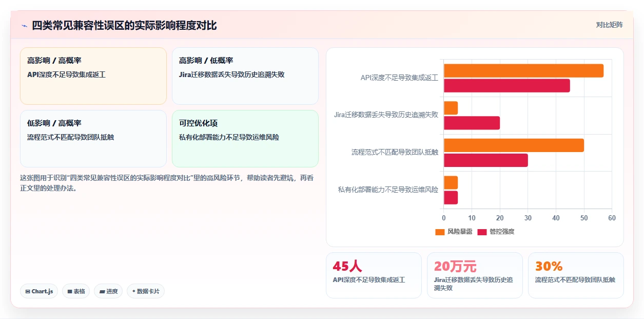The height and width of the screenshot is (319, 644).
Task: Click the y-axis label Jira迁移数据丢失导致历史追溯失败
Action: pos(386,115)
